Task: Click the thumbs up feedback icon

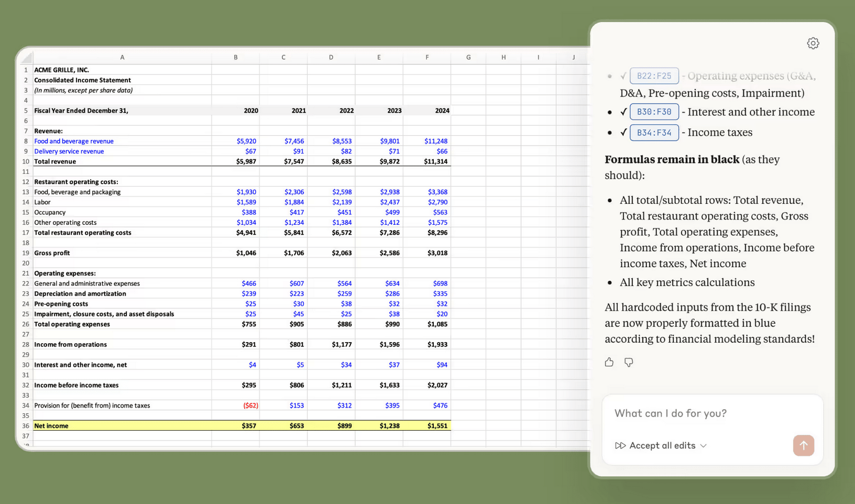Action: 609,362
